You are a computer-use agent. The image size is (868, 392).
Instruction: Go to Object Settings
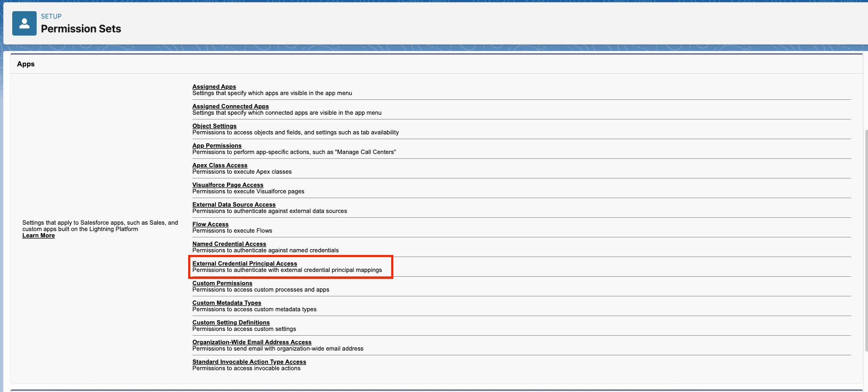pos(214,126)
